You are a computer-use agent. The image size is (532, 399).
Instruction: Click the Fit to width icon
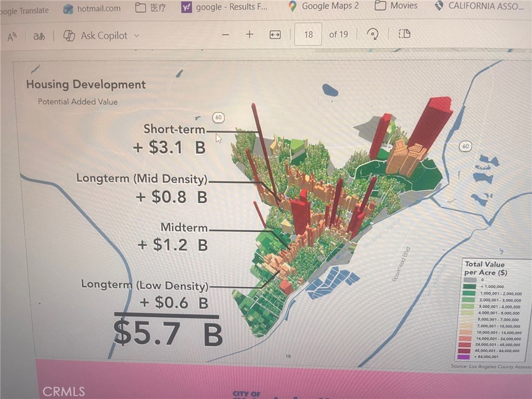click(275, 35)
